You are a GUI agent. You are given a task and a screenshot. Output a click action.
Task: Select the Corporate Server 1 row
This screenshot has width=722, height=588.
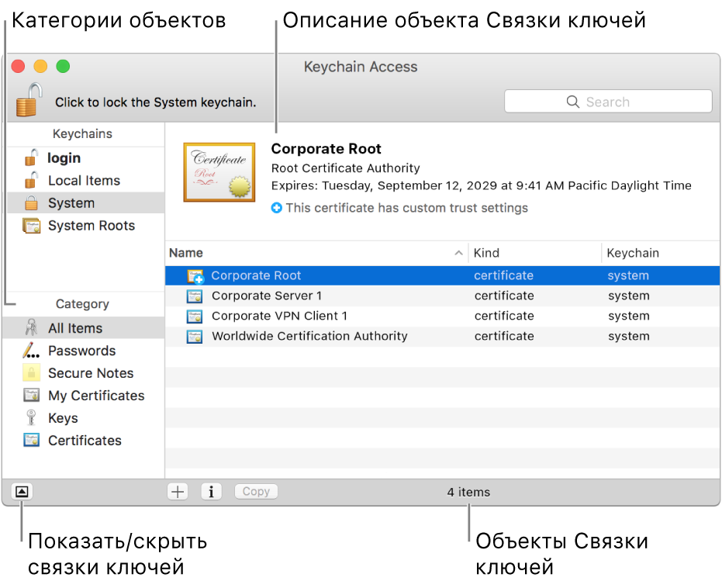(x=442, y=296)
